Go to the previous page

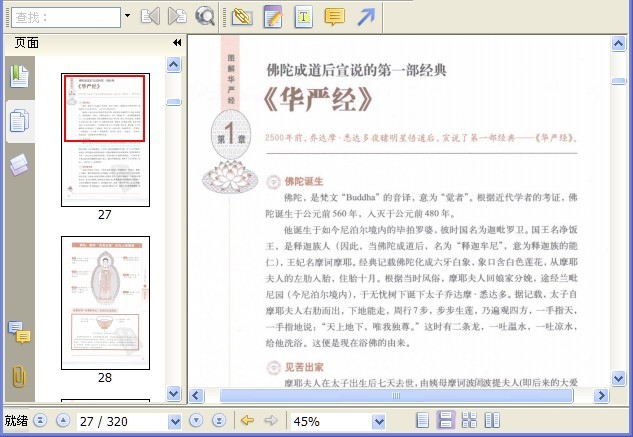pos(63,421)
